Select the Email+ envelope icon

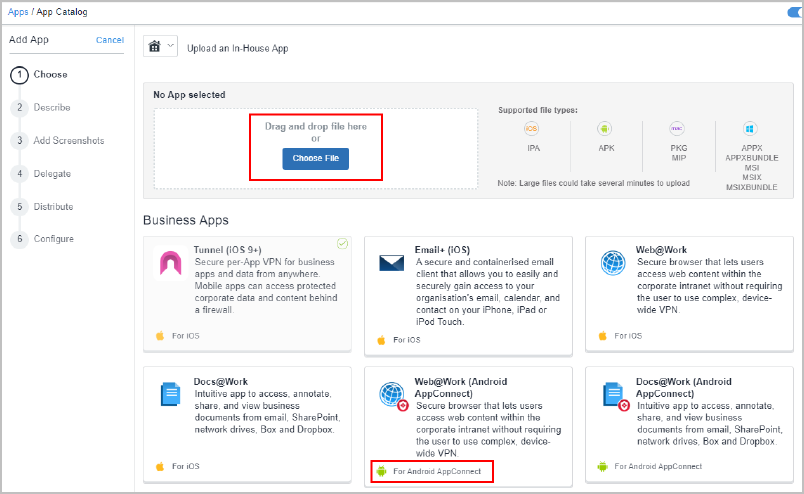coord(391,264)
